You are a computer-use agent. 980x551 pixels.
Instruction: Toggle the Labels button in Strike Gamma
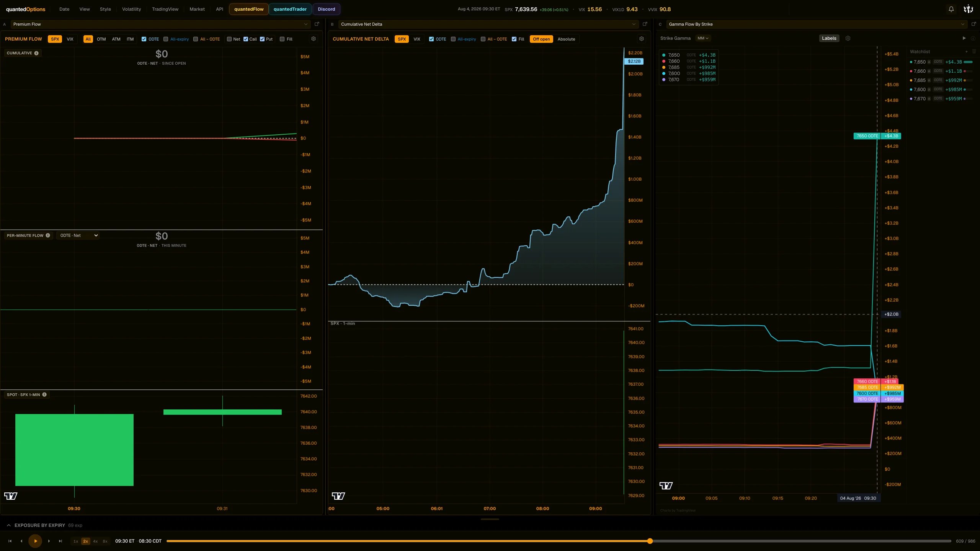pyautogui.click(x=829, y=38)
